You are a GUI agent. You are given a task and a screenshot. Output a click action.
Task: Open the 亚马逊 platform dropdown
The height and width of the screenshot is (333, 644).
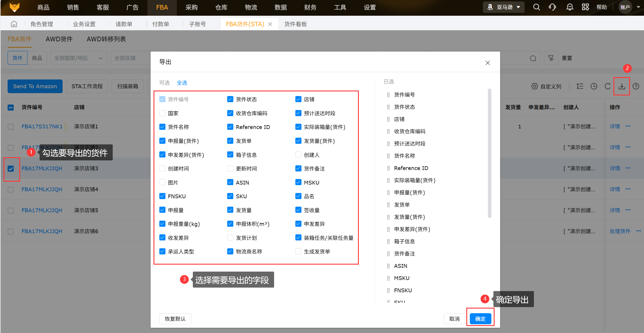point(504,7)
